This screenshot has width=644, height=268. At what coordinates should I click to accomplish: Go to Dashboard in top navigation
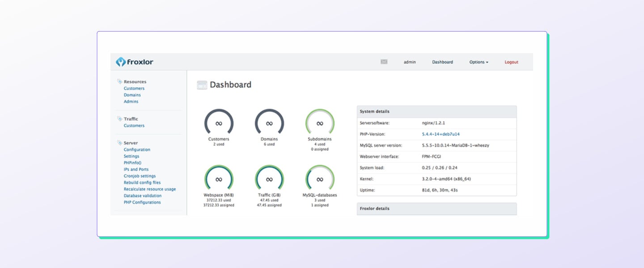442,62
